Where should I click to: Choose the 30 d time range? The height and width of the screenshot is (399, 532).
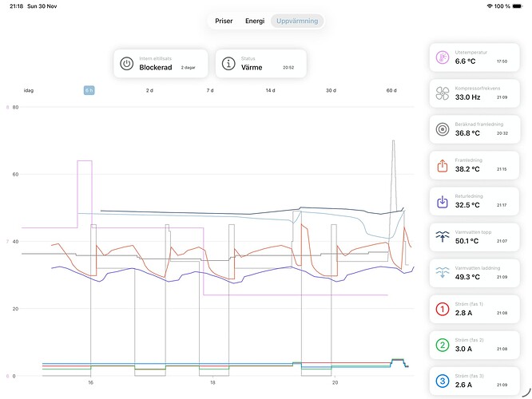(331, 90)
